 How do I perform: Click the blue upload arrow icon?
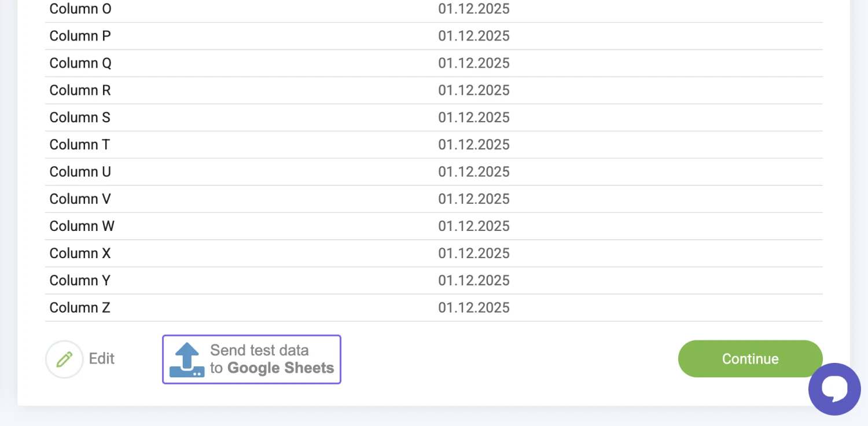[187, 359]
